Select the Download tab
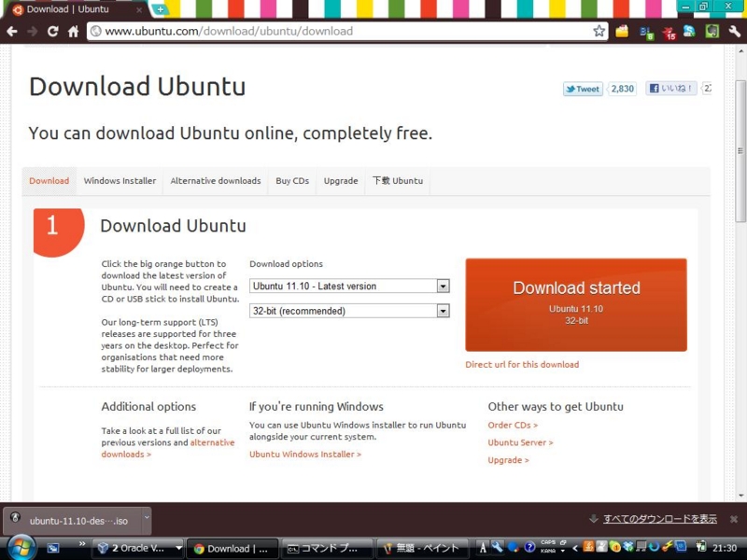 (49, 181)
